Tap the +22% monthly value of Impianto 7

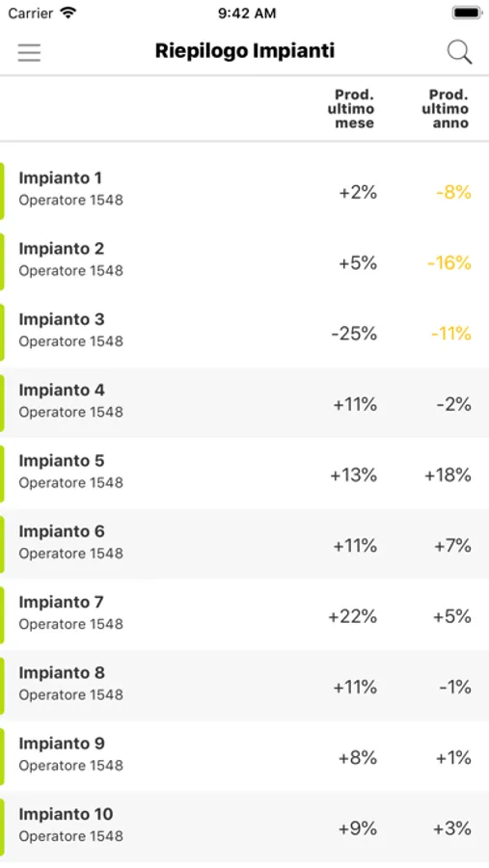(353, 616)
